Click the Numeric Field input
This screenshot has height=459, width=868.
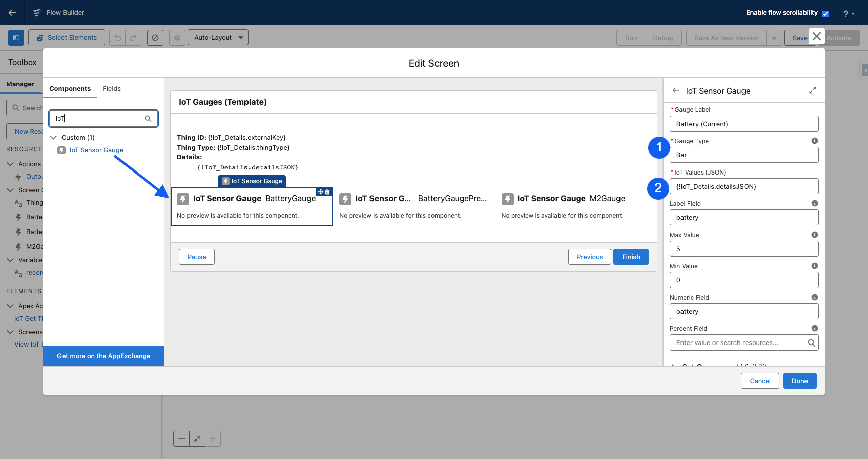pos(744,311)
